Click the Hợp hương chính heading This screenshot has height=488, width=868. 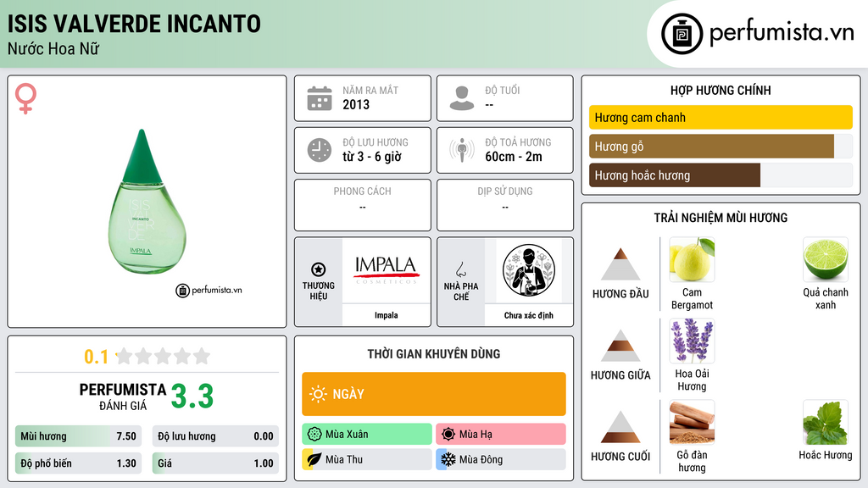click(721, 90)
